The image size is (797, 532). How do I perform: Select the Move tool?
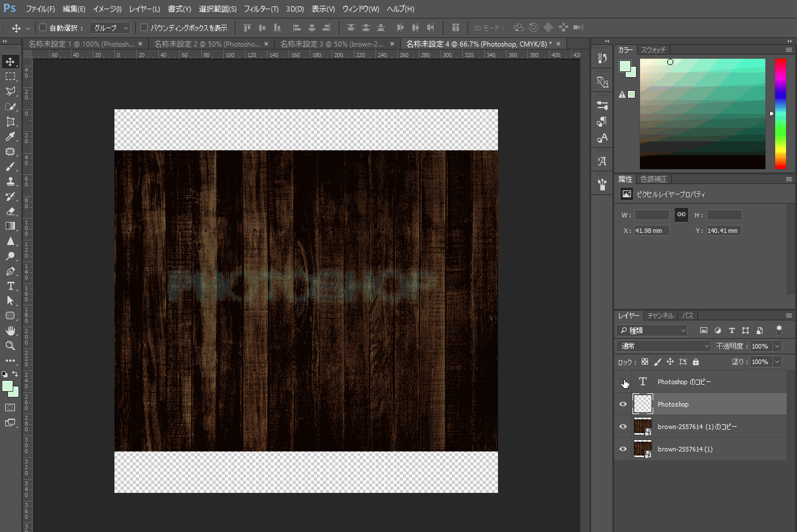(x=10, y=62)
